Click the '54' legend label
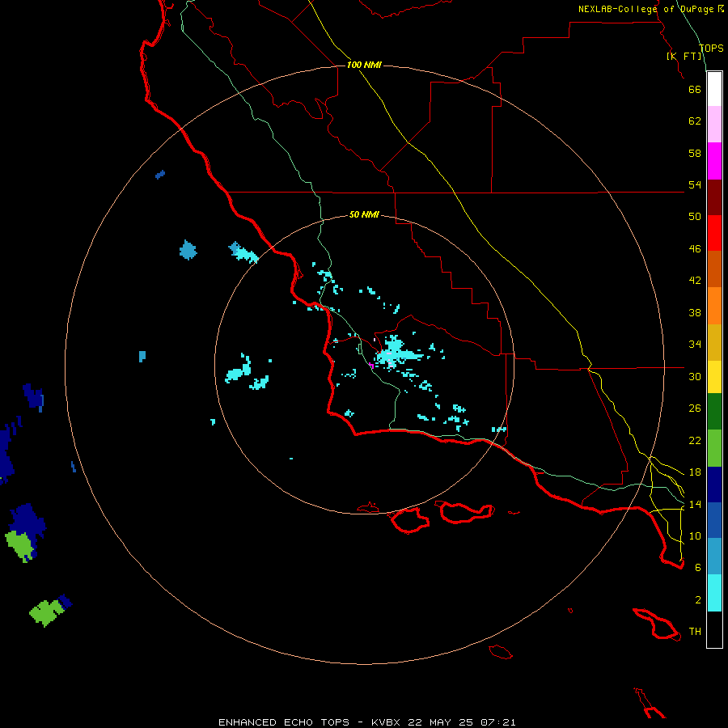This screenshot has width=728, height=728. (x=695, y=184)
